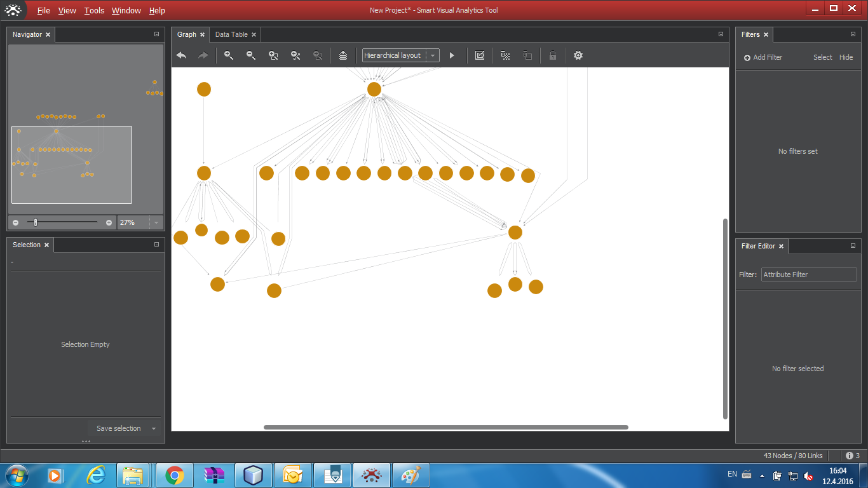Run the selected layout with play button
868x488 pixels.
pyautogui.click(x=452, y=56)
